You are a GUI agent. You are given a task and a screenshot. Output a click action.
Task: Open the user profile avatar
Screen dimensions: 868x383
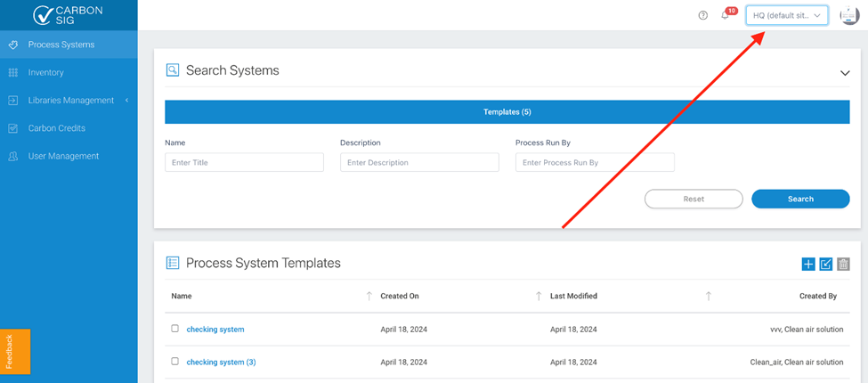pos(848,16)
